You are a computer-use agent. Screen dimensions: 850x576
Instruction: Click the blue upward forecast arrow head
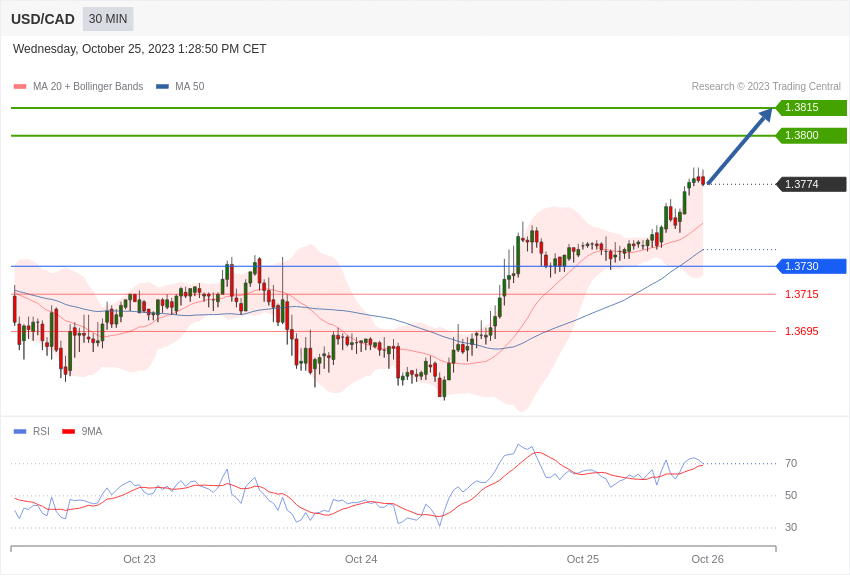765,115
